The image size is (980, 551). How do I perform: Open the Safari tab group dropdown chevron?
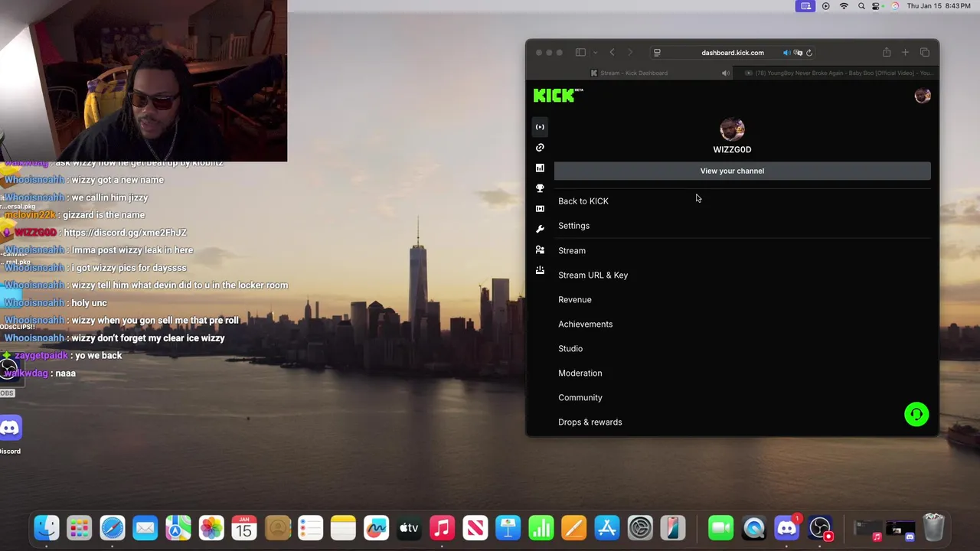[x=595, y=53]
